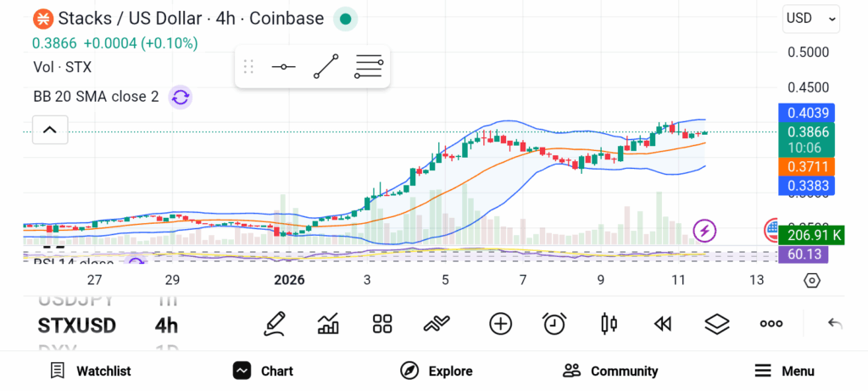Select the trend line drawing tool
868x391 pixels.
pos(325,67)
